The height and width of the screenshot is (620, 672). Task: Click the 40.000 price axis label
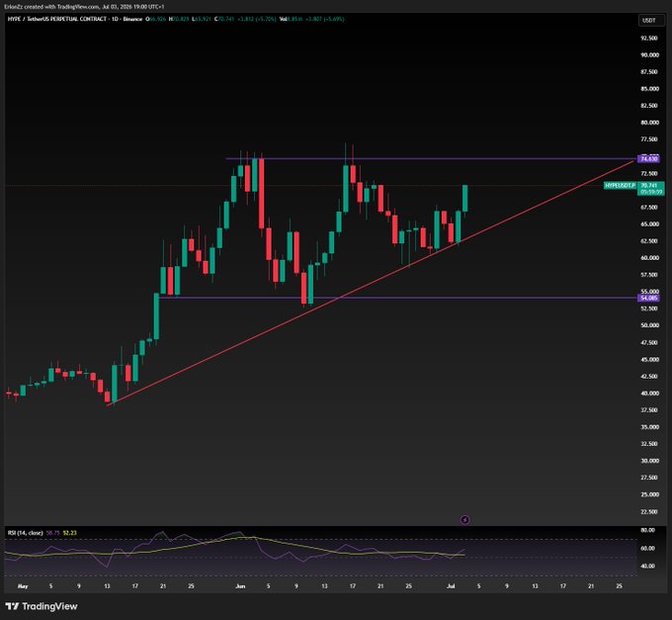click(x=649, y=394)
